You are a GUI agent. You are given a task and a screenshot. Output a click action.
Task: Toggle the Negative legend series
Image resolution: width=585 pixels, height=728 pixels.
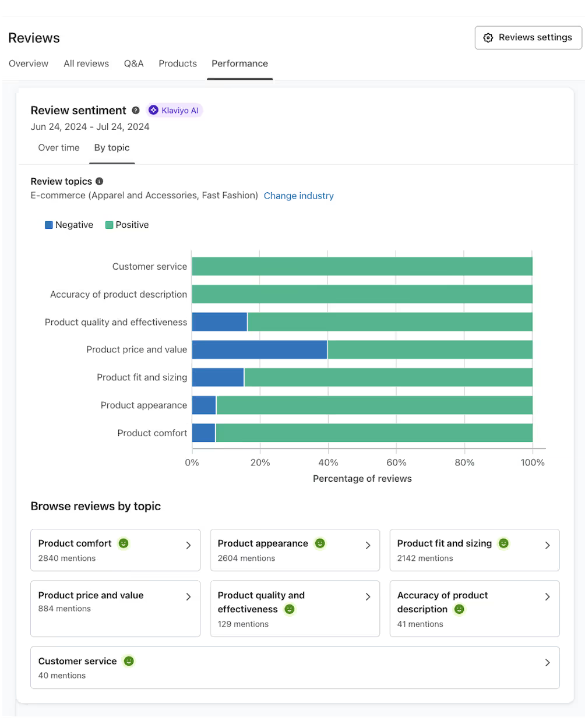(x=69, y=225)
